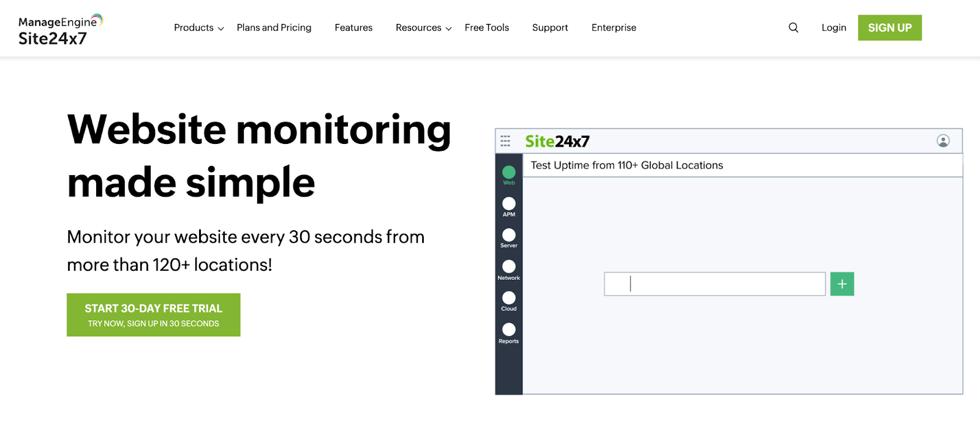Click the green plus add button
980x422 pixels.
coord(842,284)
